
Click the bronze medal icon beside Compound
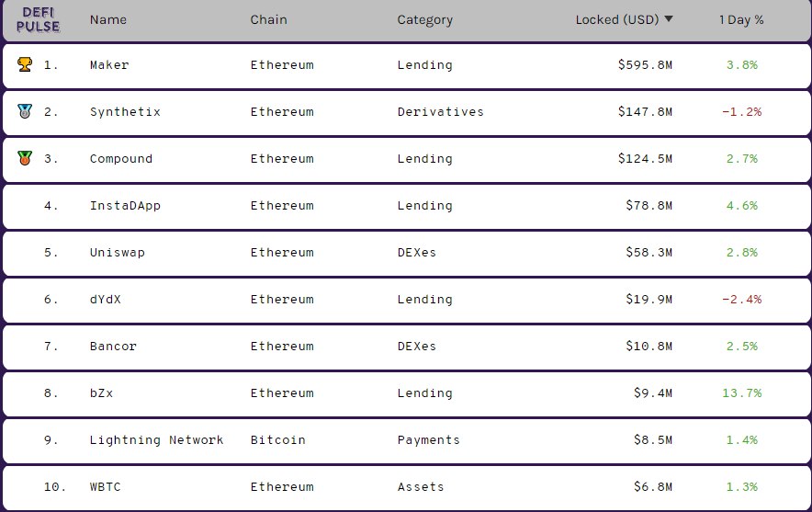pos(25,158)
